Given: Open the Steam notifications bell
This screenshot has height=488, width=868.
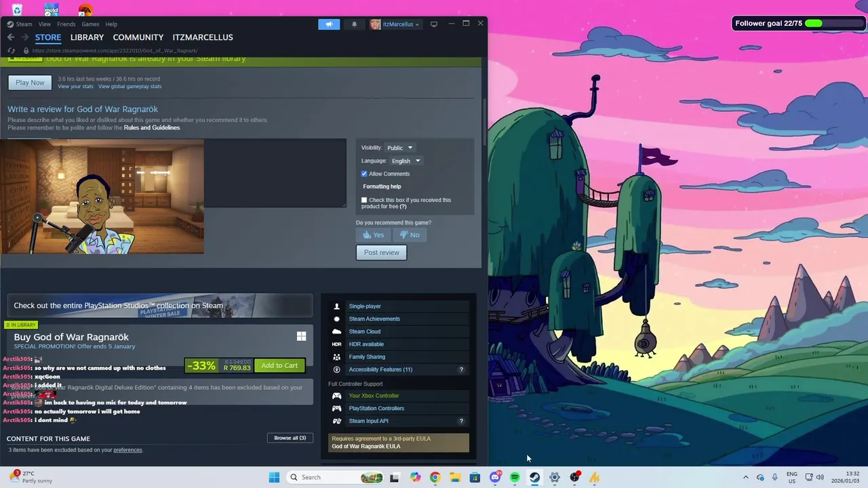Looking at the screenshot, I should click(354, 24).
